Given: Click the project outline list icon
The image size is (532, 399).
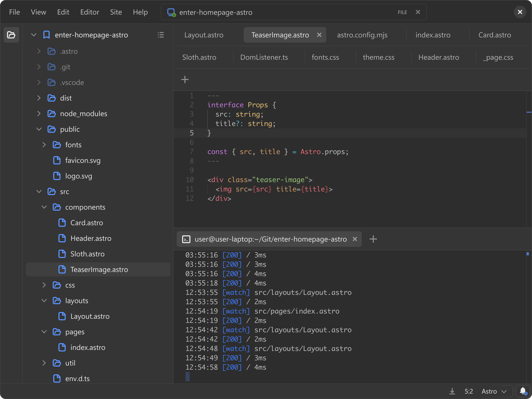Looking at the screenshot, I should coord(161,35).
